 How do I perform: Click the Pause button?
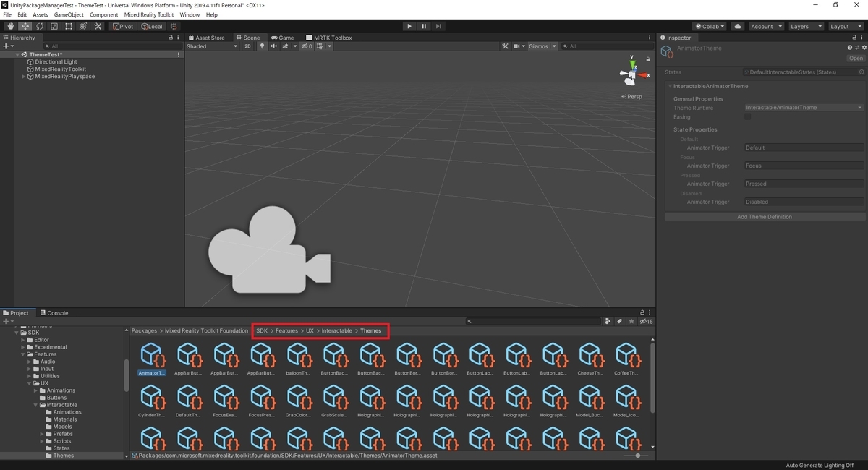[x=424, y=26]
